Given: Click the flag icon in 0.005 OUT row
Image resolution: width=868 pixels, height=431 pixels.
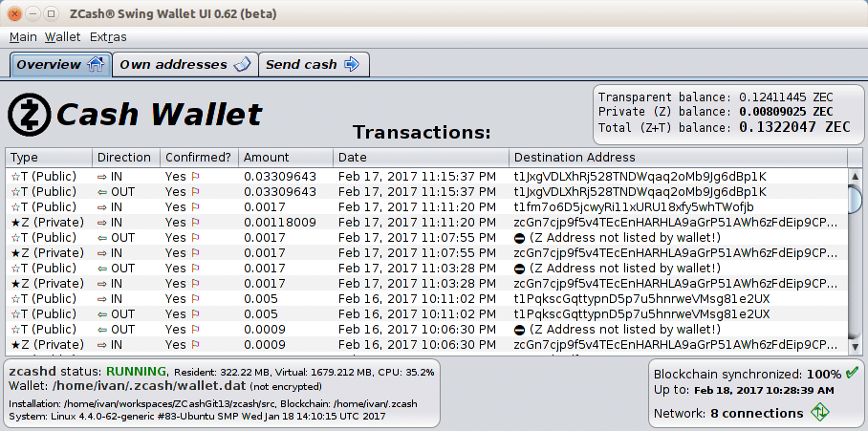Looking at the screenshot, I should 194,314.
